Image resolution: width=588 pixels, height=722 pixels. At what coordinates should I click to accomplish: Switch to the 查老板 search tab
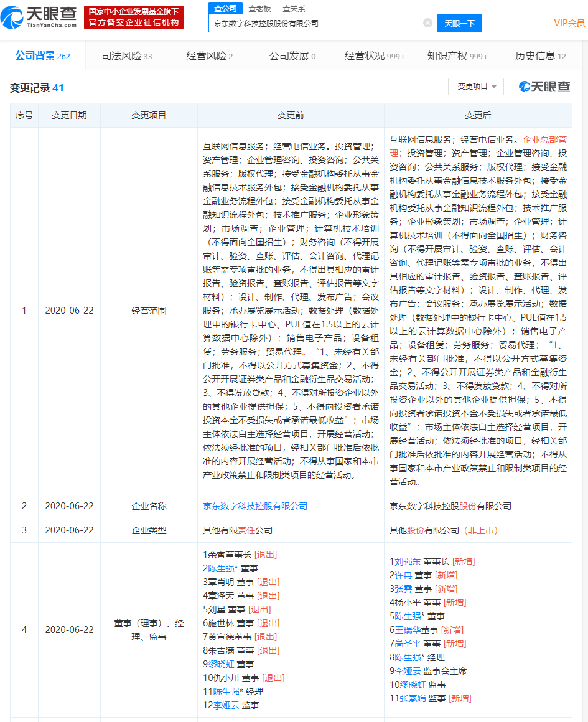coord(259,8)
